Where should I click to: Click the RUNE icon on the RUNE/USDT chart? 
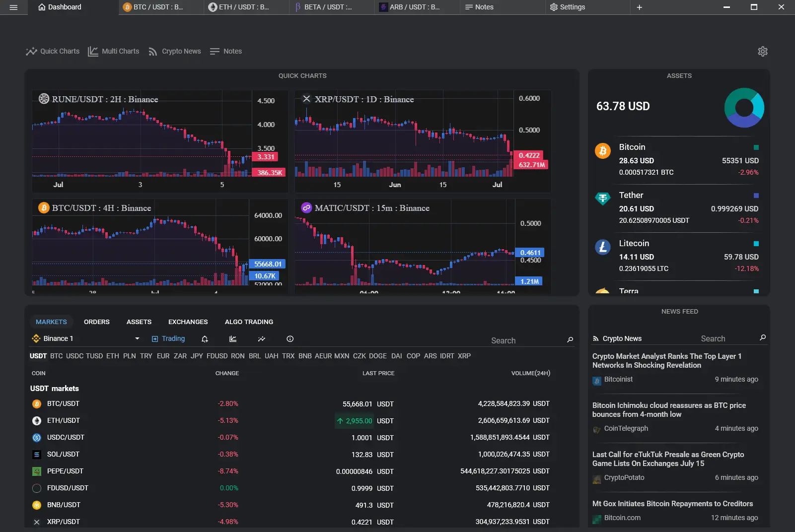tap(44, 99)
